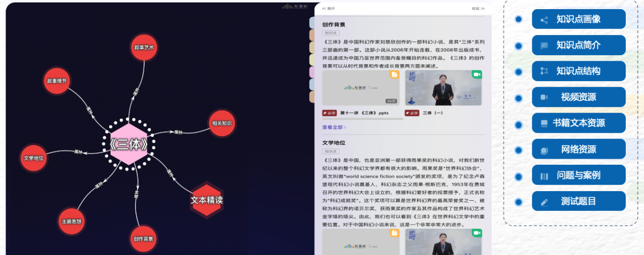Open the 叙事艺术 node in the graph
Screen dimensions: 644x255
click(x=144, y=48)
